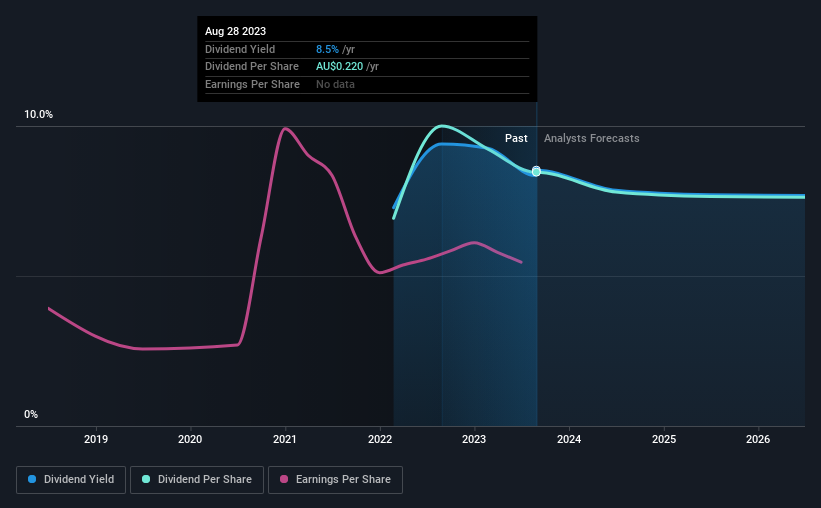Click the 'Dividend Yield' tooltip row label
This screenshot has width=821, height=508.
[240, 49]
